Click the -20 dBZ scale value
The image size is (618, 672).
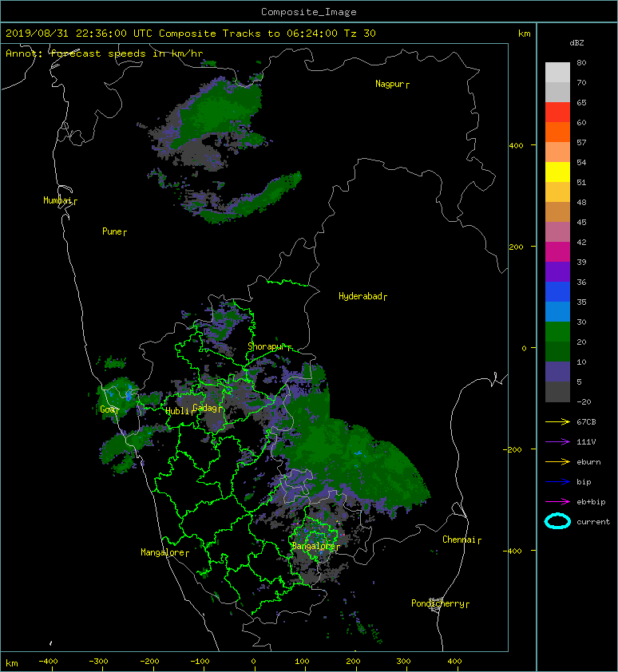pyautogui.click(x=584, y=402)
